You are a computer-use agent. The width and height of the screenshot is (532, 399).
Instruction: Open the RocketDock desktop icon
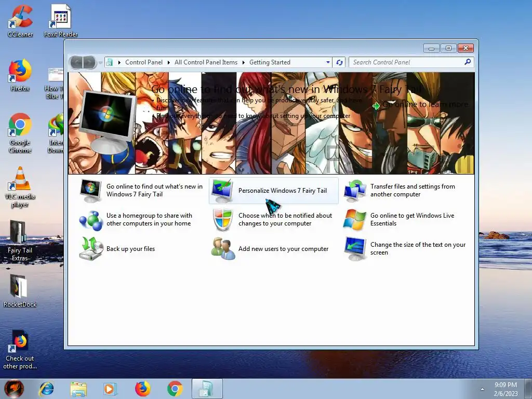[x=20, y=291]
